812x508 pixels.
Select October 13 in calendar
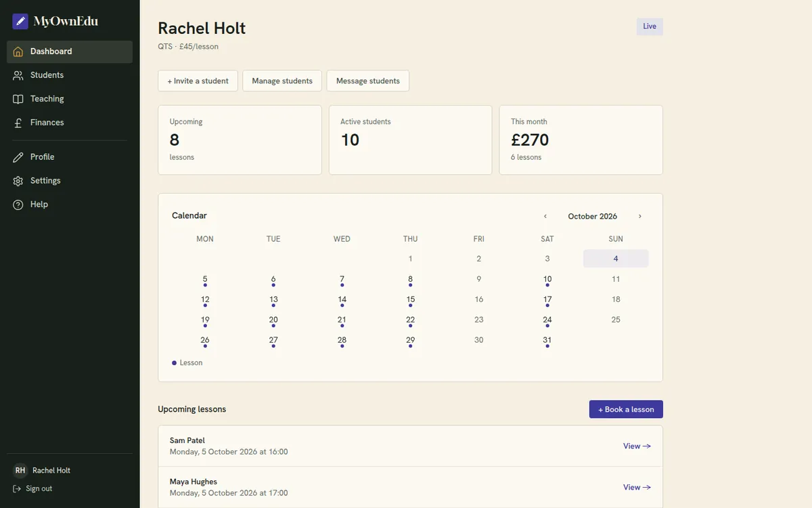273,299
